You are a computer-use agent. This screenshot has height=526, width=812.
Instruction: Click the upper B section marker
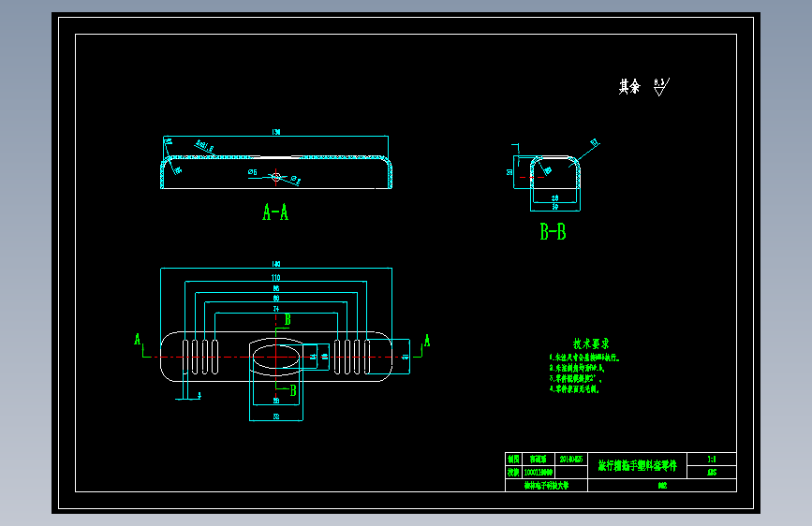(x=288, y=320)
